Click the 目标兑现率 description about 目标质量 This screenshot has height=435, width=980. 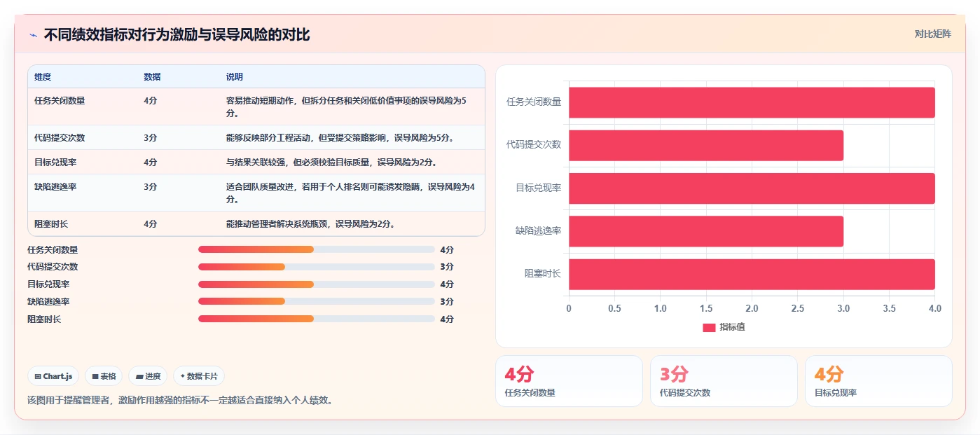tap(331, 162)
